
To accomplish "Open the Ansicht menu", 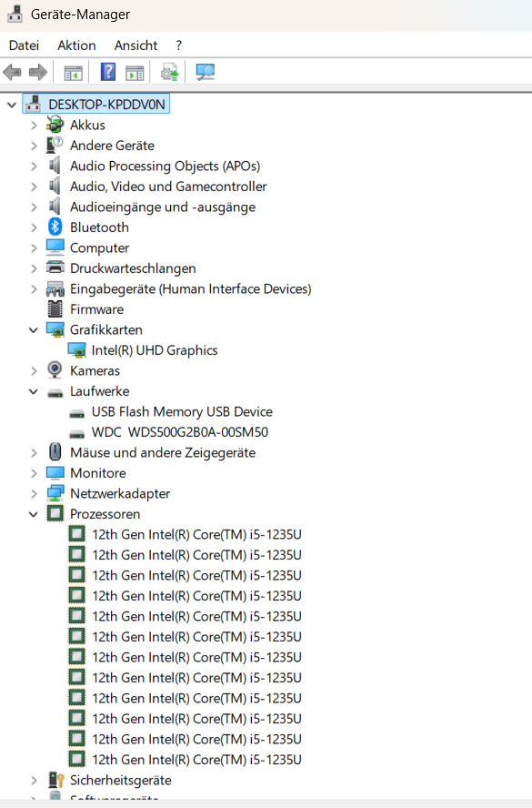I will coord(136,45).
